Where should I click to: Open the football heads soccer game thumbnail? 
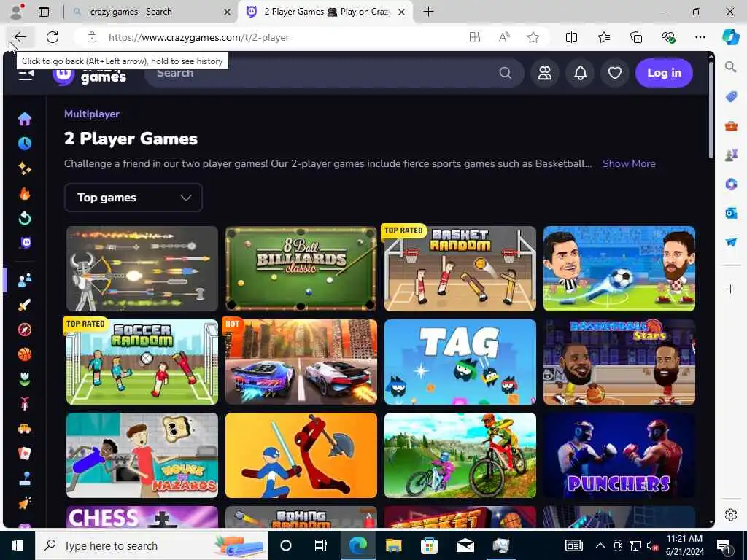(619, 268)
